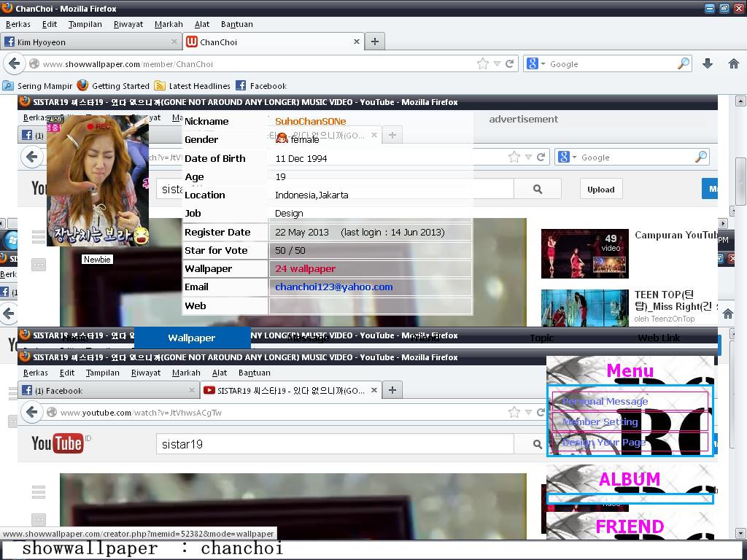Image resolution: width=747 pixels, height=560 pixels.
Task: Focus the address bar URL field
Action: (x=258, y=64)
